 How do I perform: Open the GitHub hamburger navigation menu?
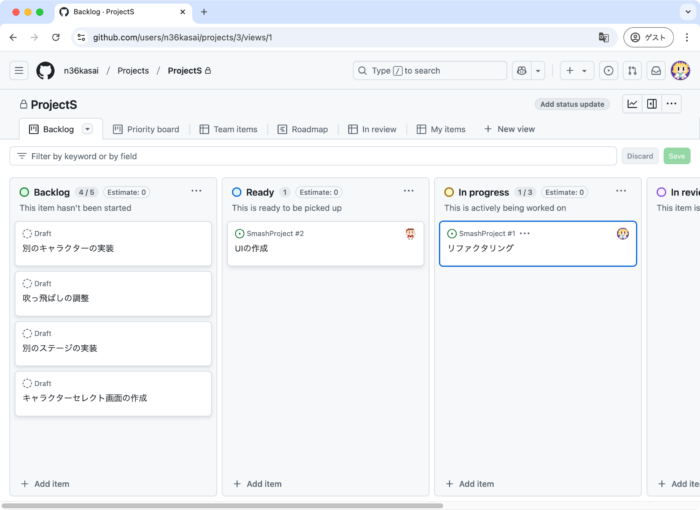(x=19, y=71)
